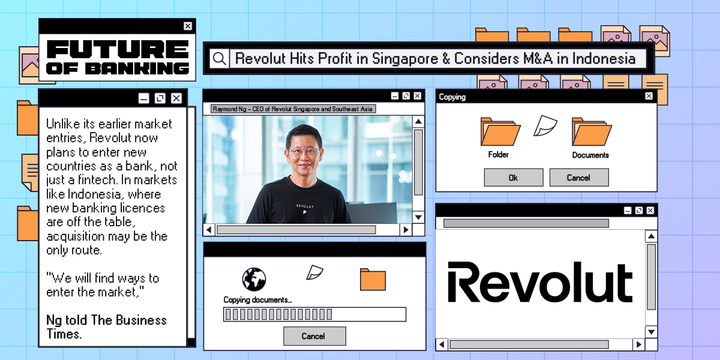Click down arrow of the photo window's vertical scrollbar
This screenshot has width=720, height=360.
point(418,217)
